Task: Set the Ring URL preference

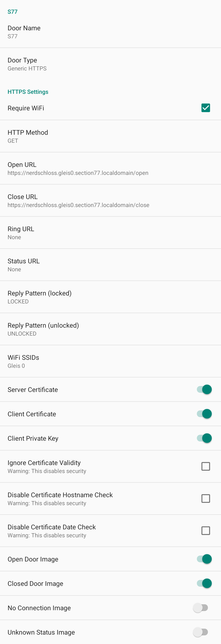Action: [110, 232]
